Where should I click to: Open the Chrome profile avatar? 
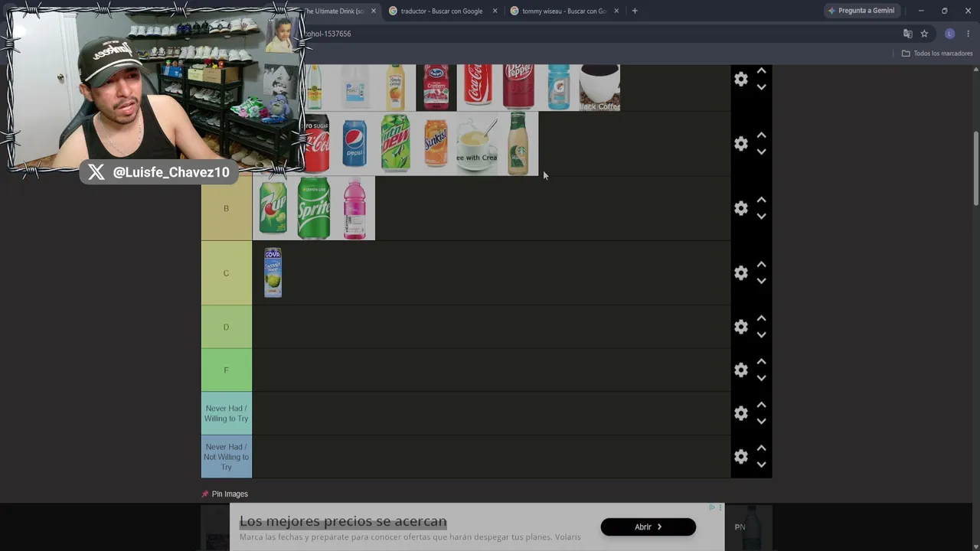949,34
